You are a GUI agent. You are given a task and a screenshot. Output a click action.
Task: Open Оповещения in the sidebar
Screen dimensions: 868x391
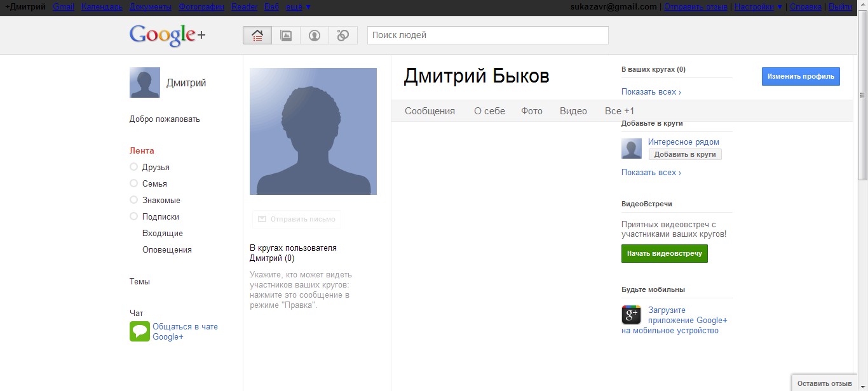167,249
